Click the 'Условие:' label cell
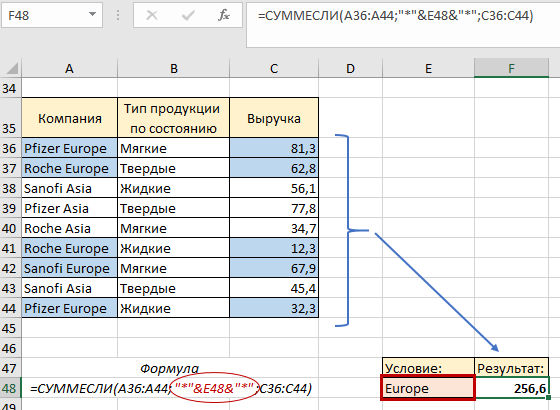 coord(428,368)
